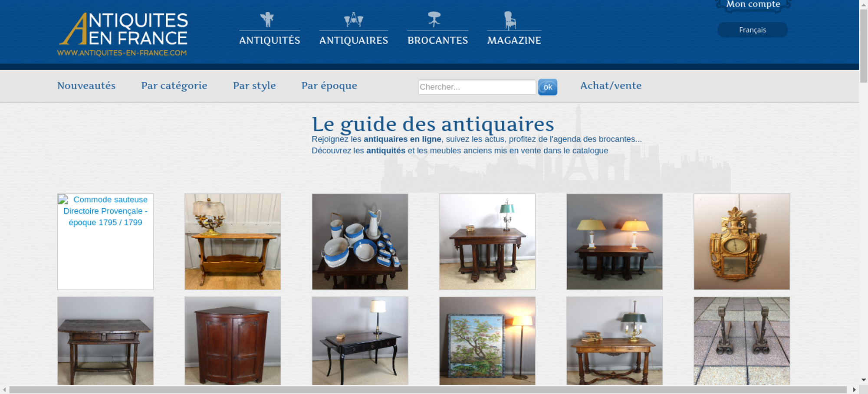Open the gilded barometer mirror thumbnail
This screenshot has width=868, height=394.
coord(742,242)
